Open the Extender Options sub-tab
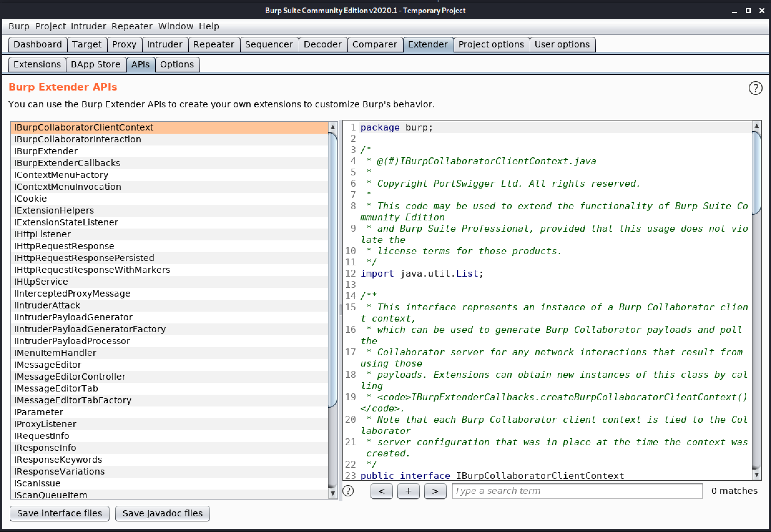Image resolution: width=771 pixels, height=532 pixels. (177, 64)
